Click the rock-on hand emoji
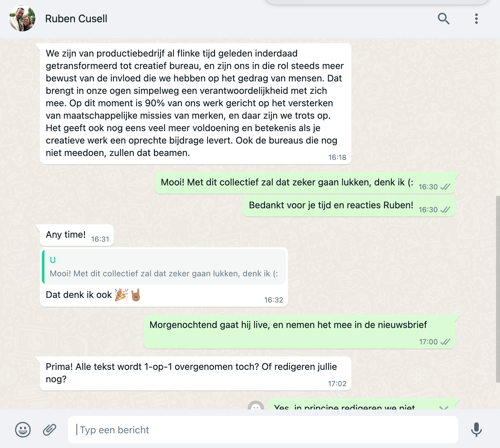This screenshot has height=448, width=500. 136,295
